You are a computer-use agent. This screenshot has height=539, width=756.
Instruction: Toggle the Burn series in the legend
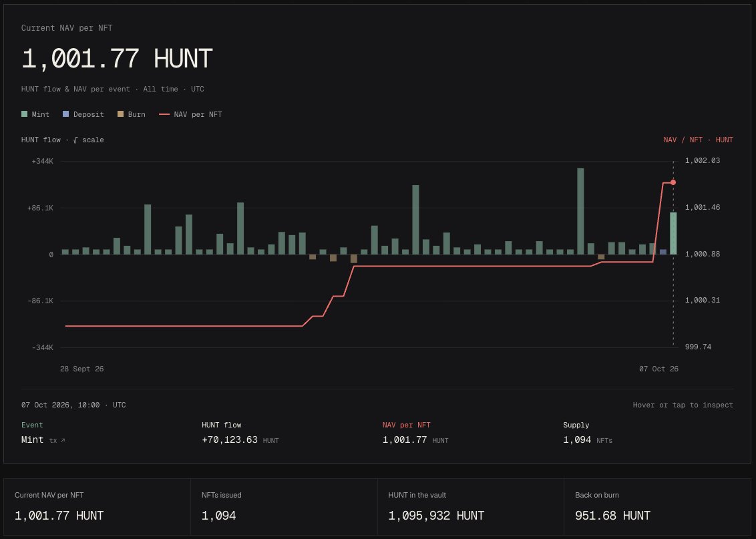[x=132, y=114]
